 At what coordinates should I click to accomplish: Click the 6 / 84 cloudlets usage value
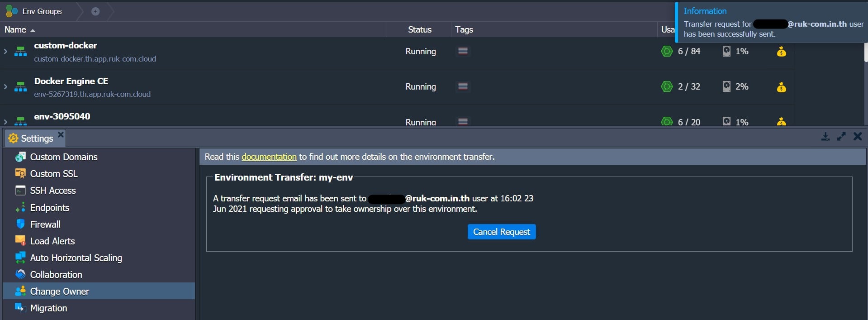pyautogui.click(x=689, y=51)
